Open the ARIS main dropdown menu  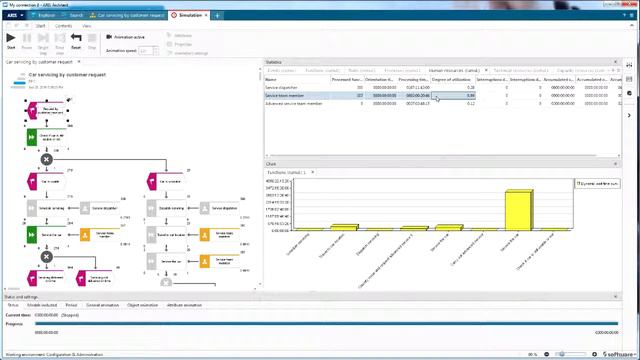[x=15, y=15]
